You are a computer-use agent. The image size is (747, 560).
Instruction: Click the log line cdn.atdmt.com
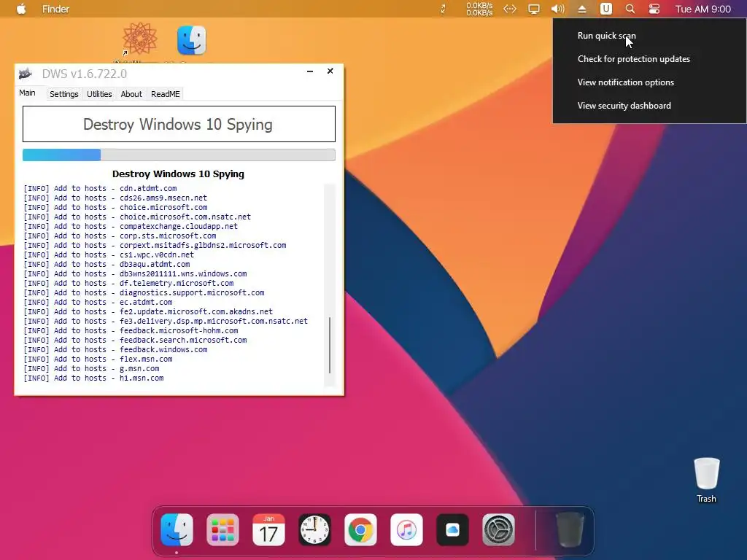pos(101,189)
